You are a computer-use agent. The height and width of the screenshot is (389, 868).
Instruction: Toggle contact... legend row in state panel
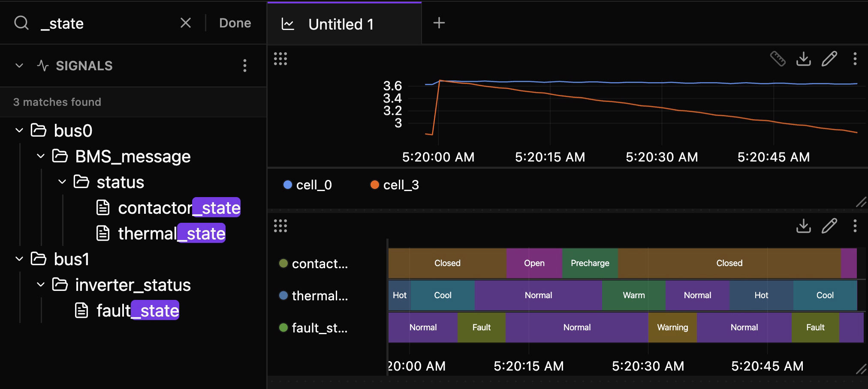[x=313, y=263]
